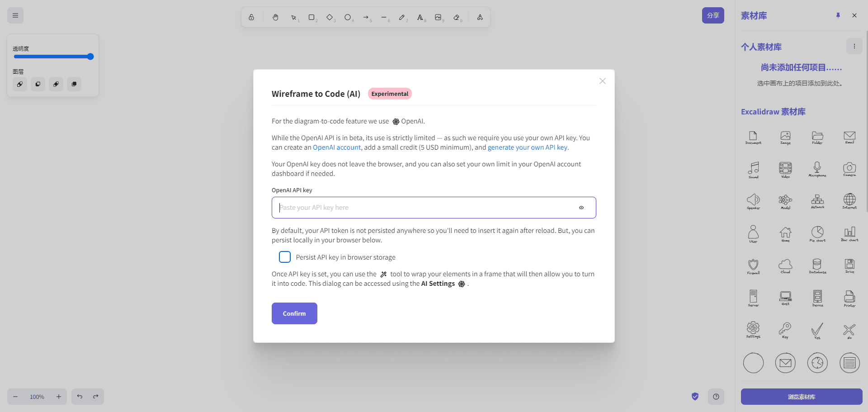Open personal library options menu

[x=854, y=46]
